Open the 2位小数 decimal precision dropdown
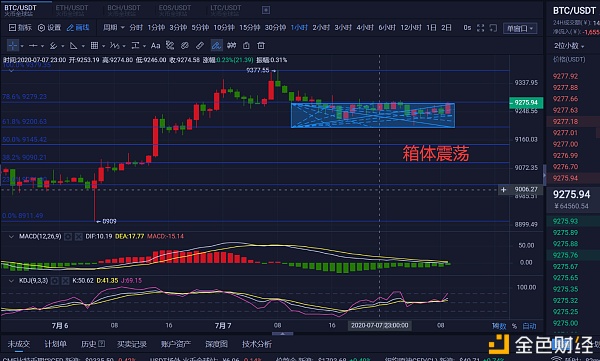 click(x=569, y=46)
